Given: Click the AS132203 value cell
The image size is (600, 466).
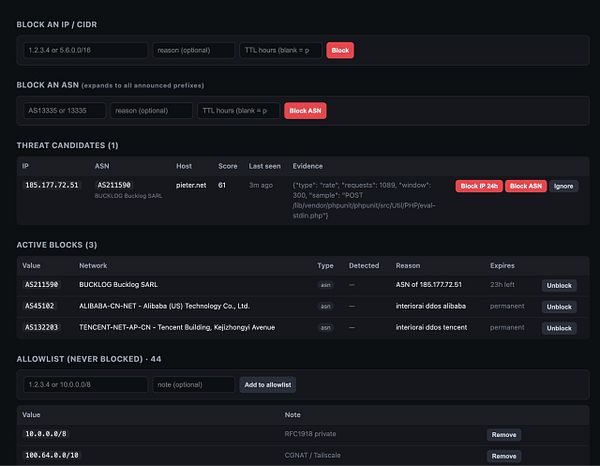Looking at the screenshot, I should pyautogui.click(x=41, y=328).
